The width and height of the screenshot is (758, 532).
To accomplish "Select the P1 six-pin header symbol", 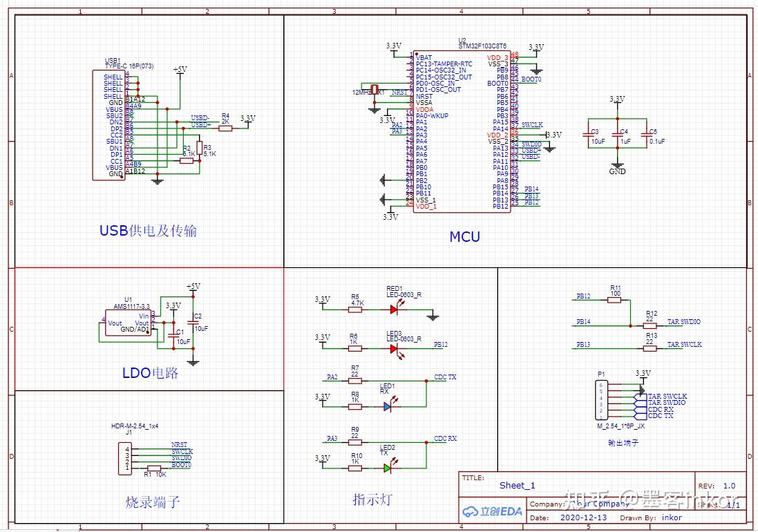I will click(x=601, y=400).
